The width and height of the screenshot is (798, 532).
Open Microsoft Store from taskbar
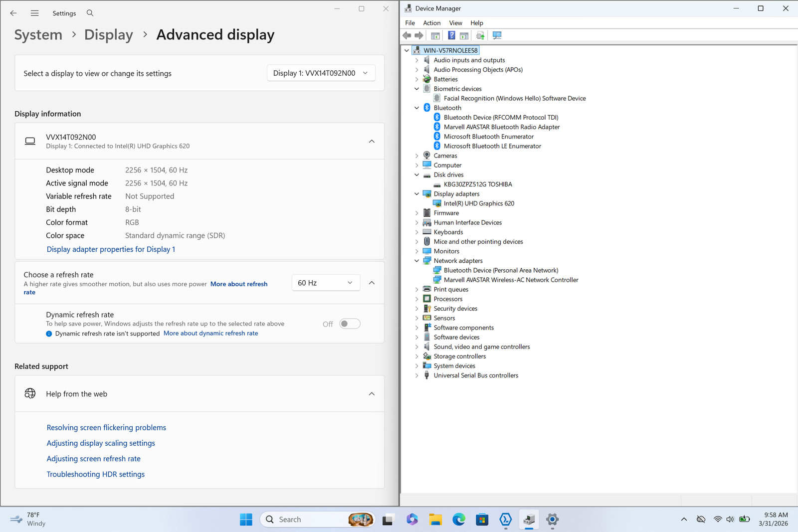pos(482,520)
